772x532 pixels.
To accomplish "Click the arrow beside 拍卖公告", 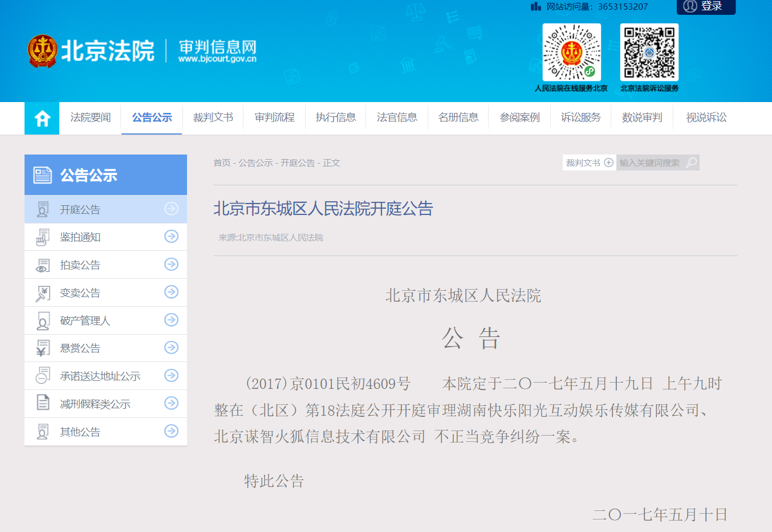I will click(x=171, y=264).
